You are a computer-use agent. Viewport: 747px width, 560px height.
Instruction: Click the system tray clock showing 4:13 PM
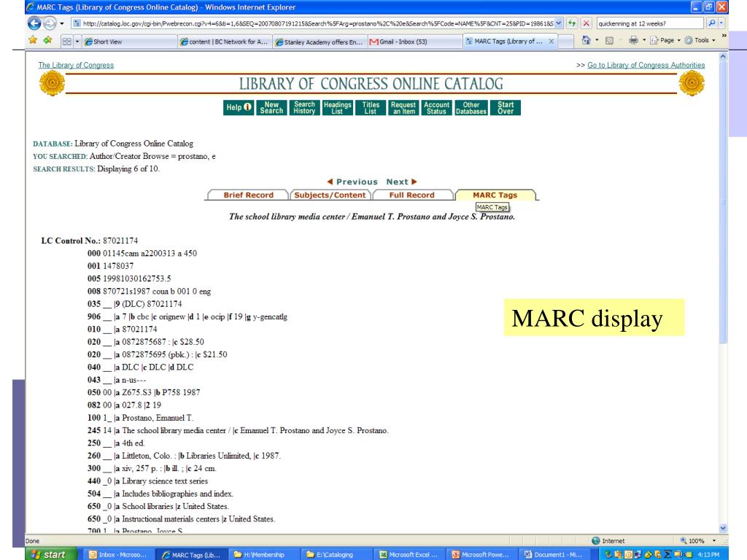(x=708, y=555)
